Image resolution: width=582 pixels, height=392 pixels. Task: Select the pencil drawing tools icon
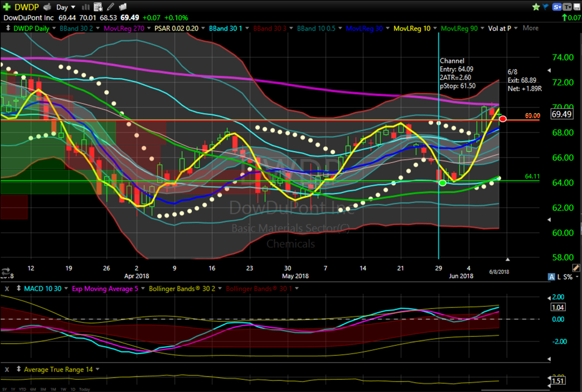tap(110, 7)
